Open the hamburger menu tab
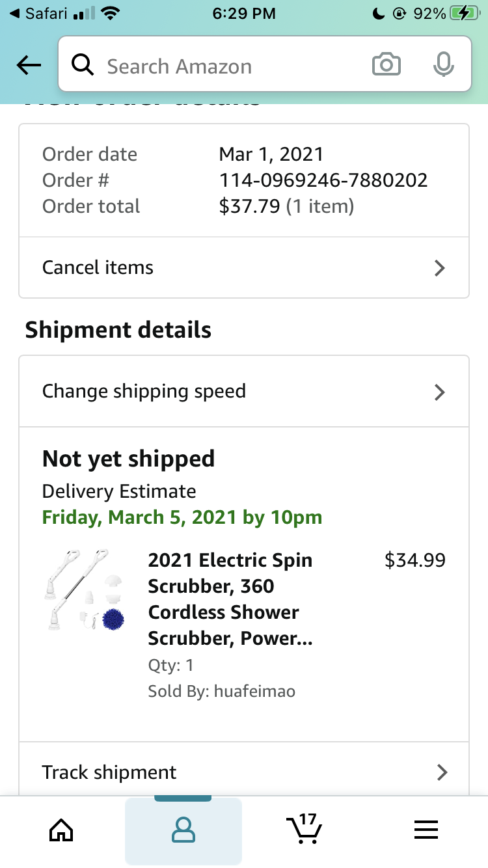The height and width of the screenshot is (868, 488). (x=426, y=830)
